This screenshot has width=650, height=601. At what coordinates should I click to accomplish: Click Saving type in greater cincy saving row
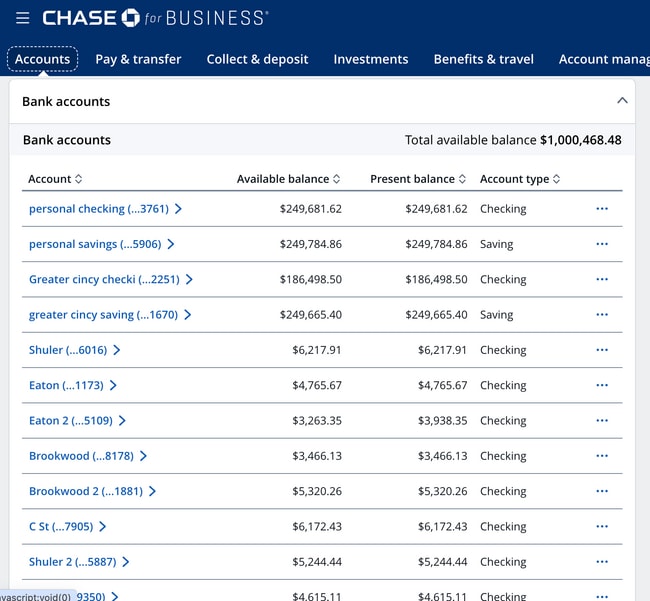497,315
